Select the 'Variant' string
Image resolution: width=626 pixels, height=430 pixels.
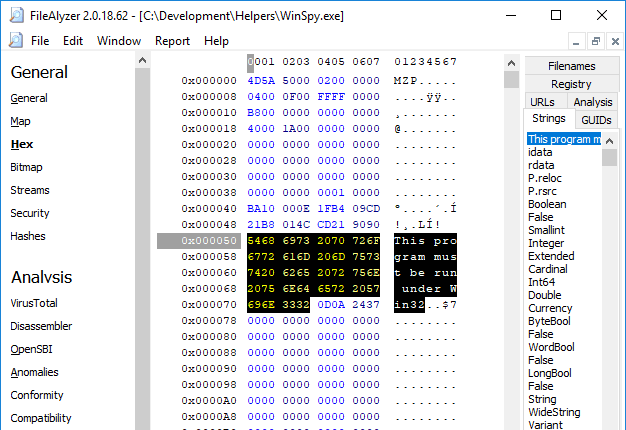(x=545, y=425)
